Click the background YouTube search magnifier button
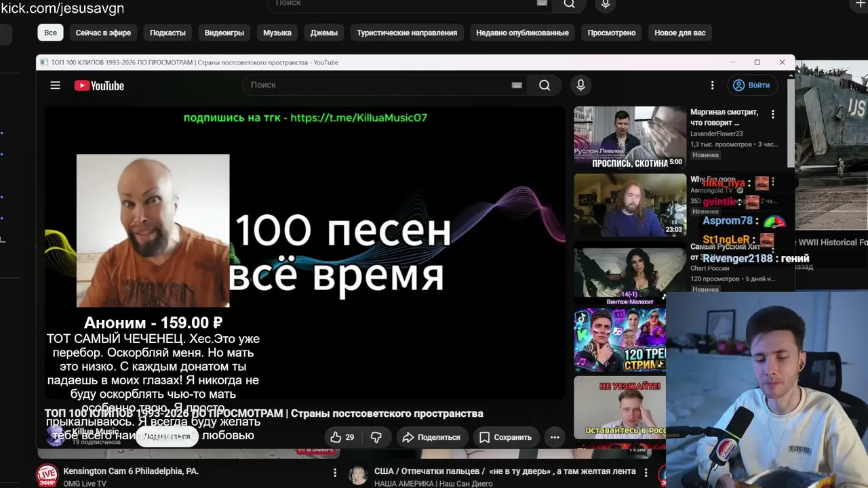The width and height of the screenshot is (868, 488). (x=570, y=4)
